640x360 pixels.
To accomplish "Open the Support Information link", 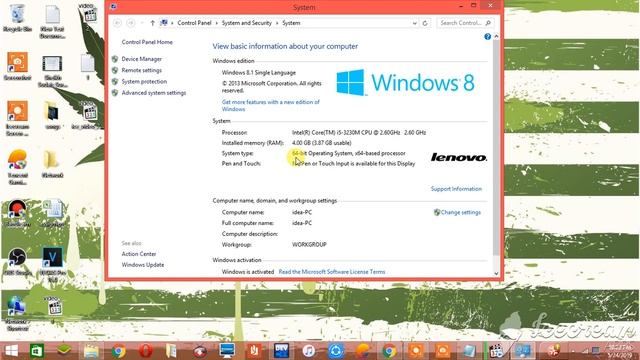I will click(456, 189).
